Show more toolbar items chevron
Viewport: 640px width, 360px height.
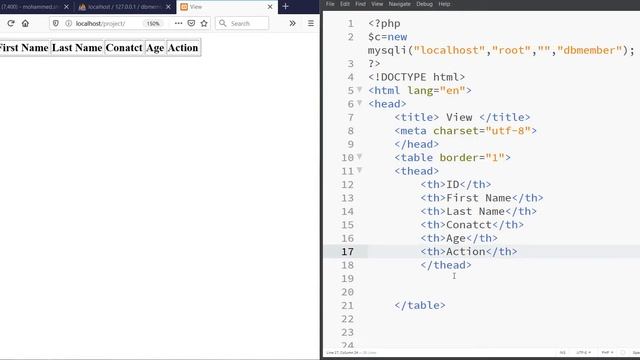pyautogui.click(x=292, y=23)
